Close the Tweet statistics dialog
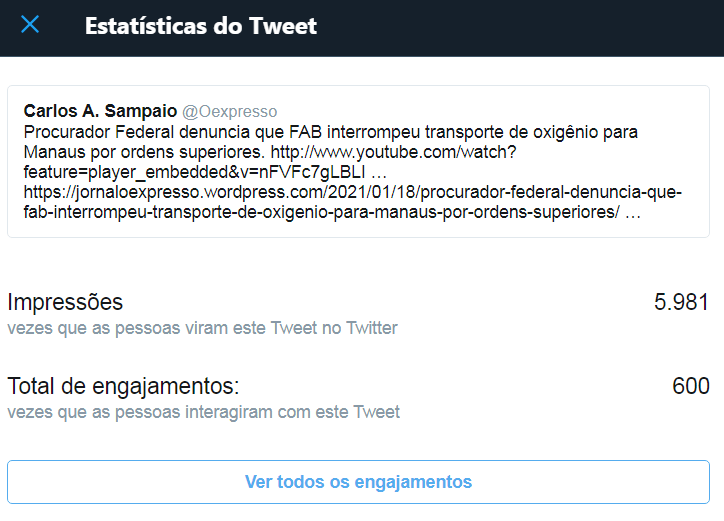Viewport: 724px width, 521px height. [30, 25]
